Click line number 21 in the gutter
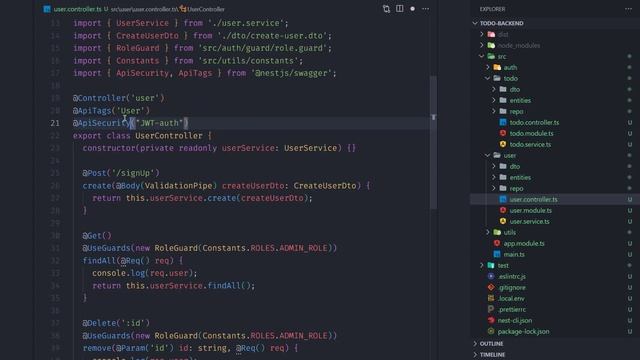The image size is (640, 360). (x=55, y=123)
